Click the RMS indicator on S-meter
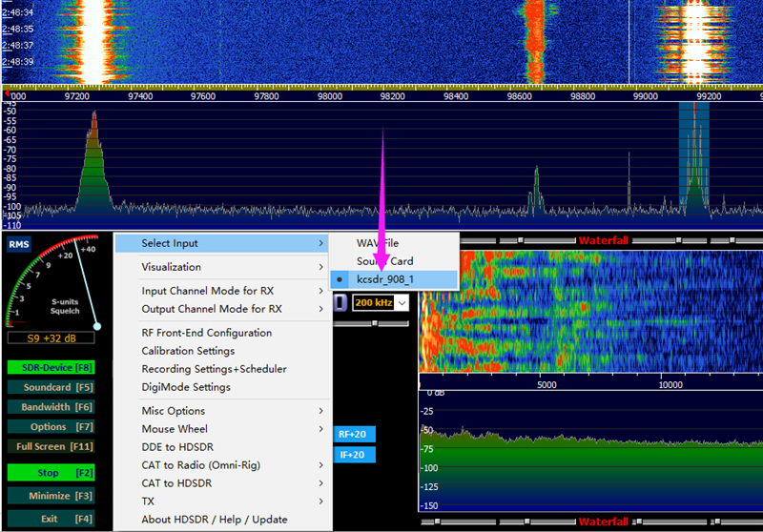763x532 pixels. [x=19, y=244]
